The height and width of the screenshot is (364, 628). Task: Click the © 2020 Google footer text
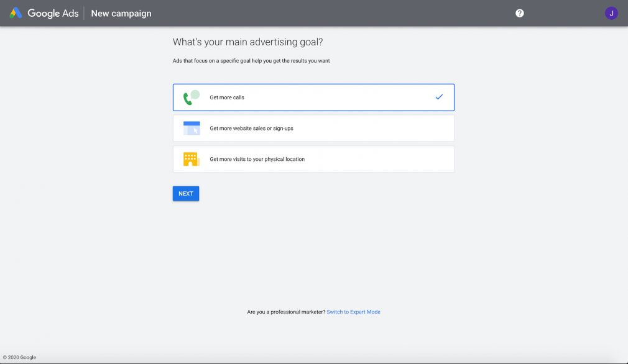point(20,357)
